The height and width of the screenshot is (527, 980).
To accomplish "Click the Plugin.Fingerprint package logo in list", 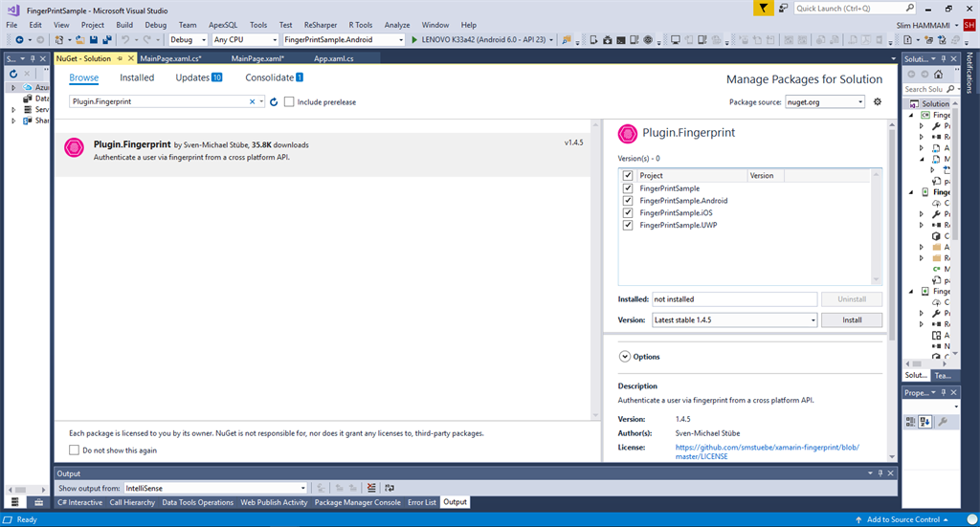I will coord(74,148).
